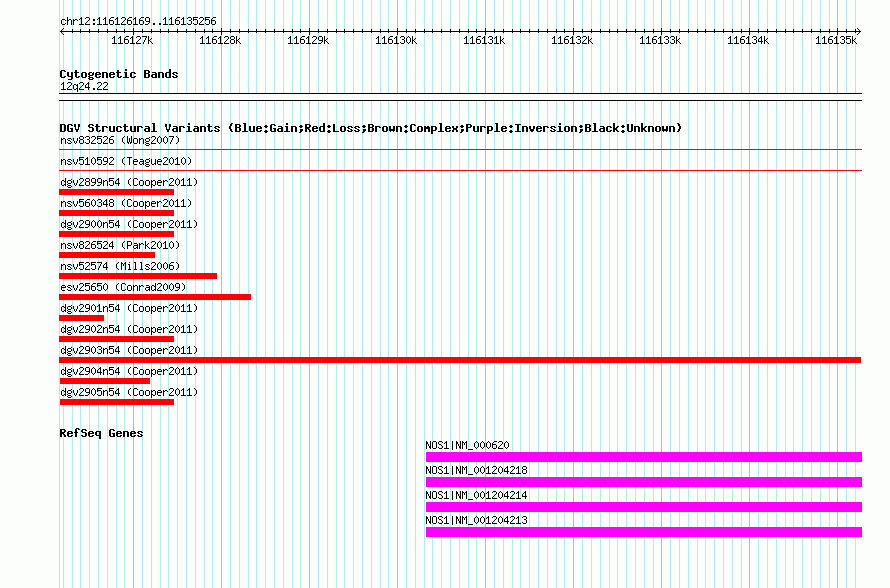This screenshot has width=890, height=588.
Task: Click the red bar under dgv2899n54
Action: click(x=116, y=192)
